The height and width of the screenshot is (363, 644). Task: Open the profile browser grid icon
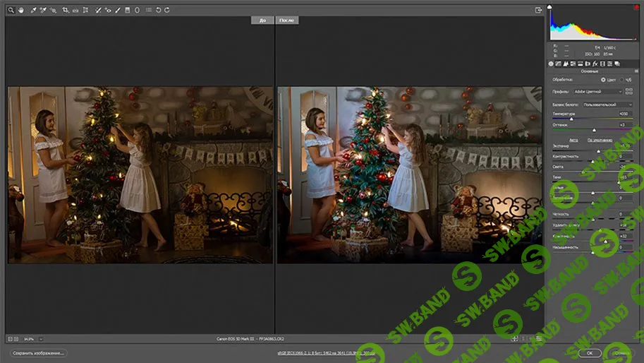[x=628, y=91]
